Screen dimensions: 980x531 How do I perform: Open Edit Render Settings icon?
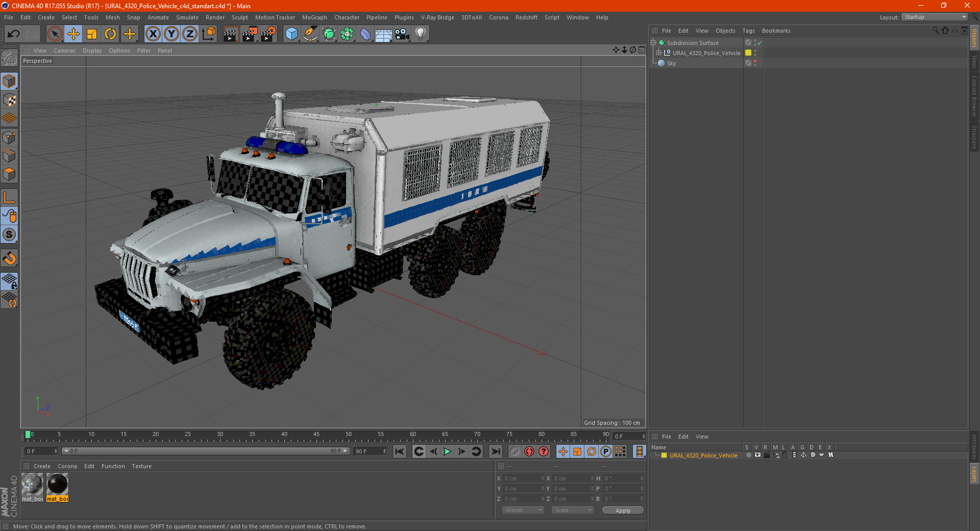coord(268,34)
